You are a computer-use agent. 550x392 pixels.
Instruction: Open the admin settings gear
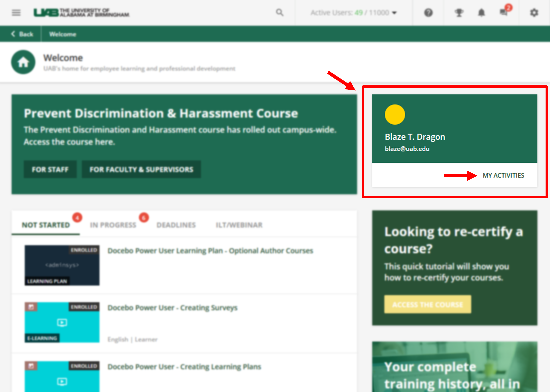[534, 13]
